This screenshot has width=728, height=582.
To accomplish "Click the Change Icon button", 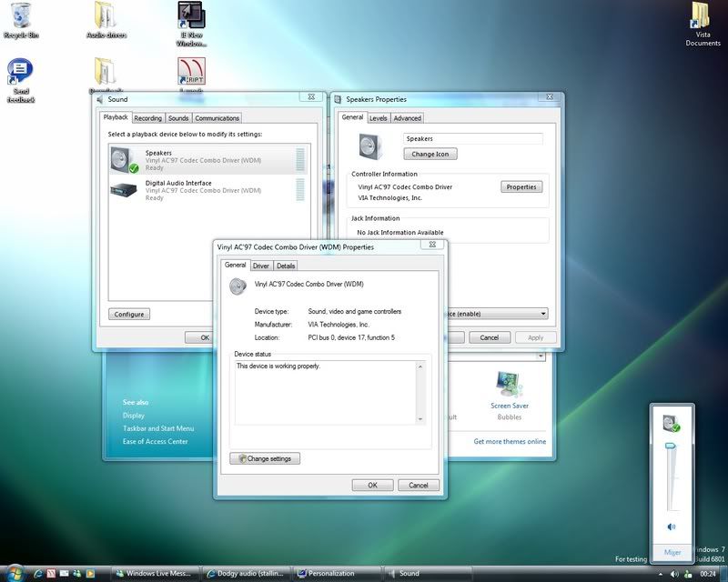I will point(430,154).
